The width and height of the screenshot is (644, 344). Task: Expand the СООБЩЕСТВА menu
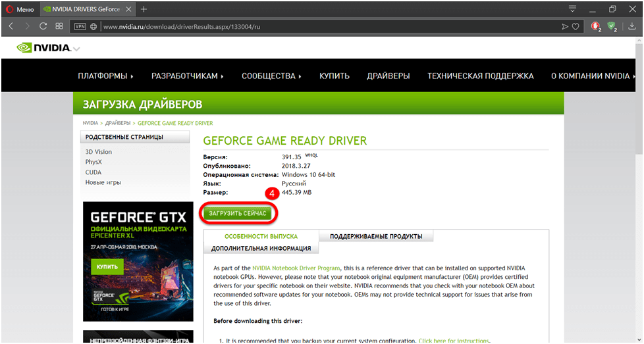271,76
